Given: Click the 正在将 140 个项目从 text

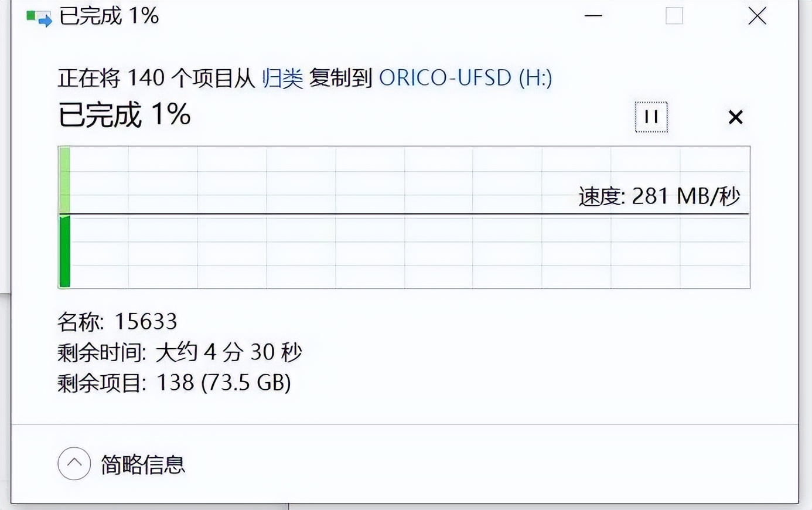Looking at the screenshot, I should [156, 78].
